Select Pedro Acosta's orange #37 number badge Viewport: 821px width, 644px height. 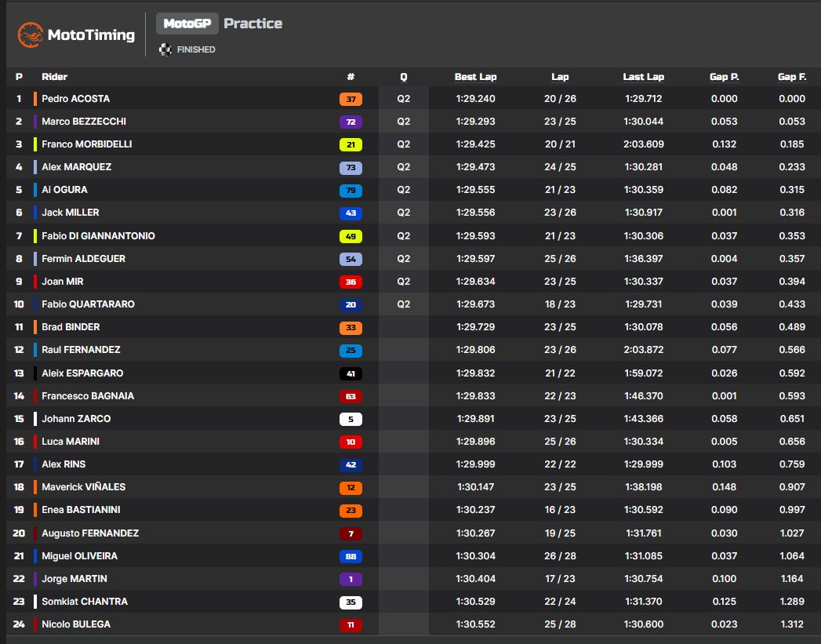tap(351, 99)
